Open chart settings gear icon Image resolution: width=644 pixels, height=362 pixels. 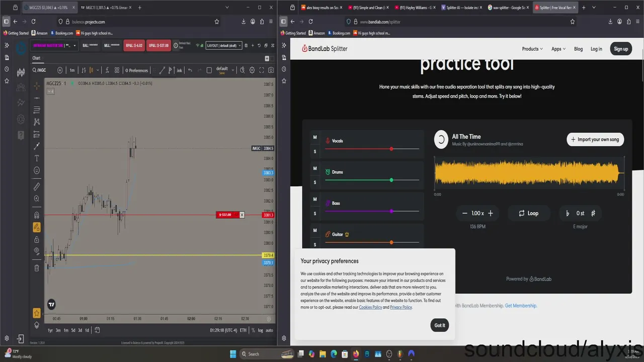(252, 70)
